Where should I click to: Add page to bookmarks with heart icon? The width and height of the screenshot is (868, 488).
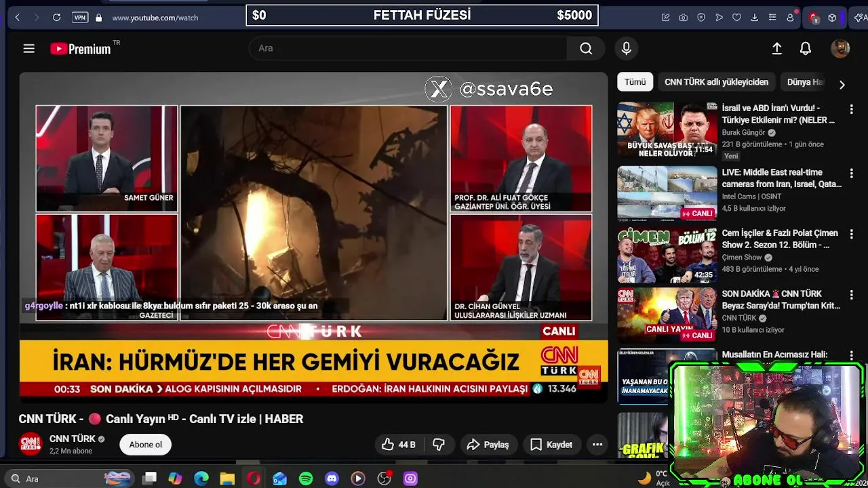[736, 18]
